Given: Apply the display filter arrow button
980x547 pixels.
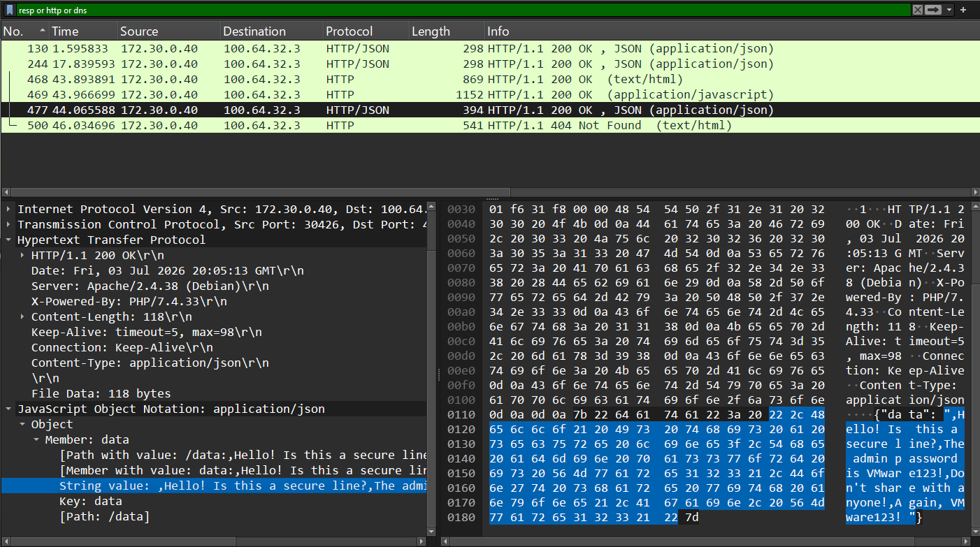Looking at the screenshot, I should pyautogui.click(x=933, y=10).
